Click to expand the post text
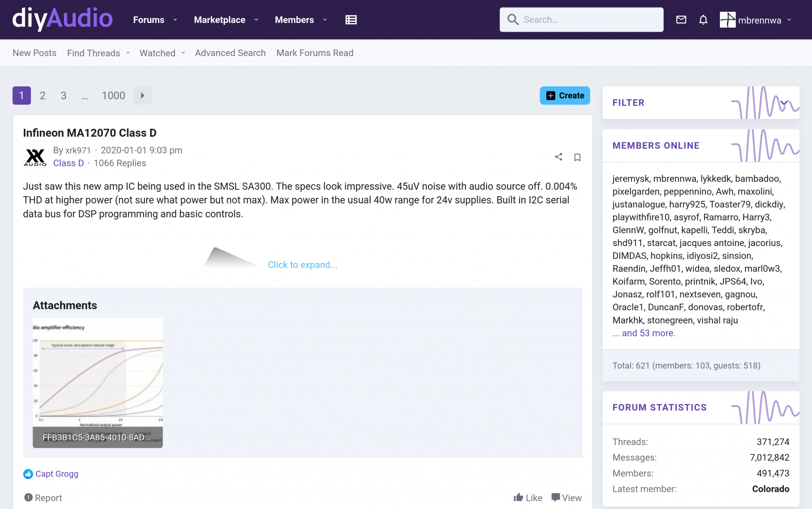The height and width of the screenshot is (509, 812). (x=303, y=264)
